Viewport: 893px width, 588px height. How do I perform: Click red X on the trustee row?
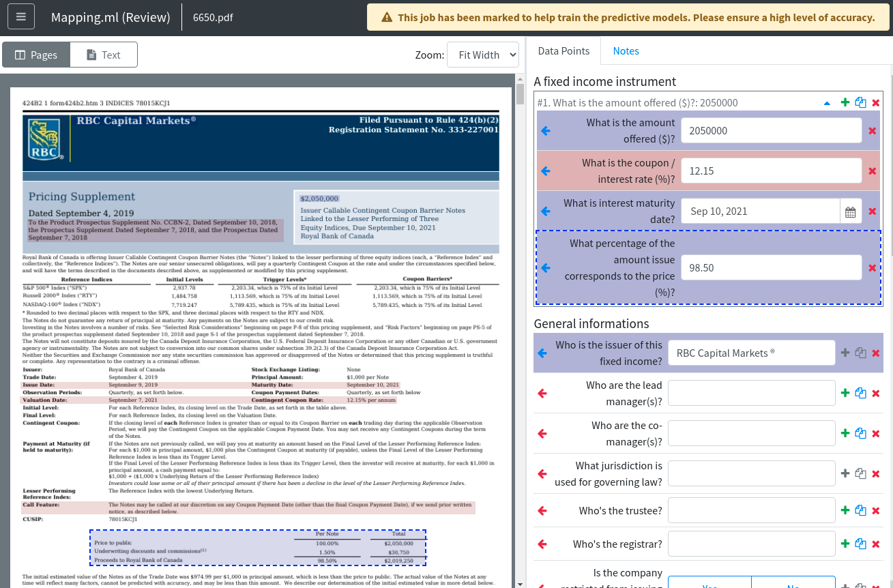click(876, 511)
